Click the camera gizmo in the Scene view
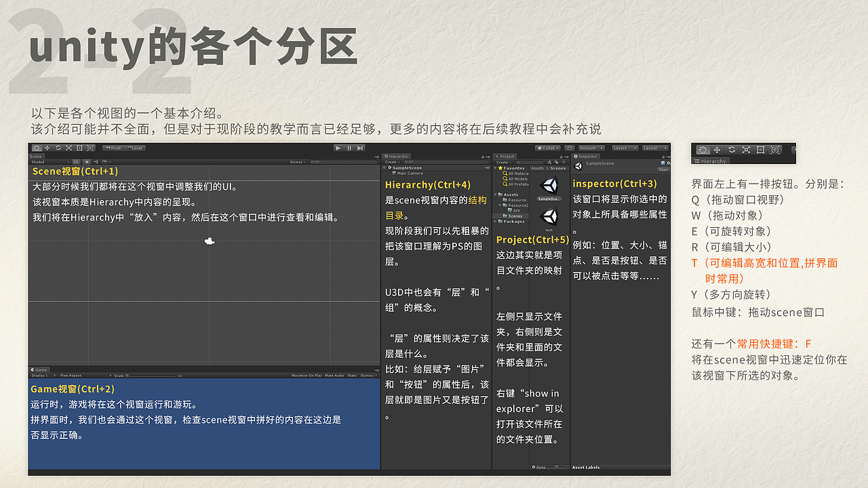The width and height of the screenshot is (868, 488). point(210,241)
